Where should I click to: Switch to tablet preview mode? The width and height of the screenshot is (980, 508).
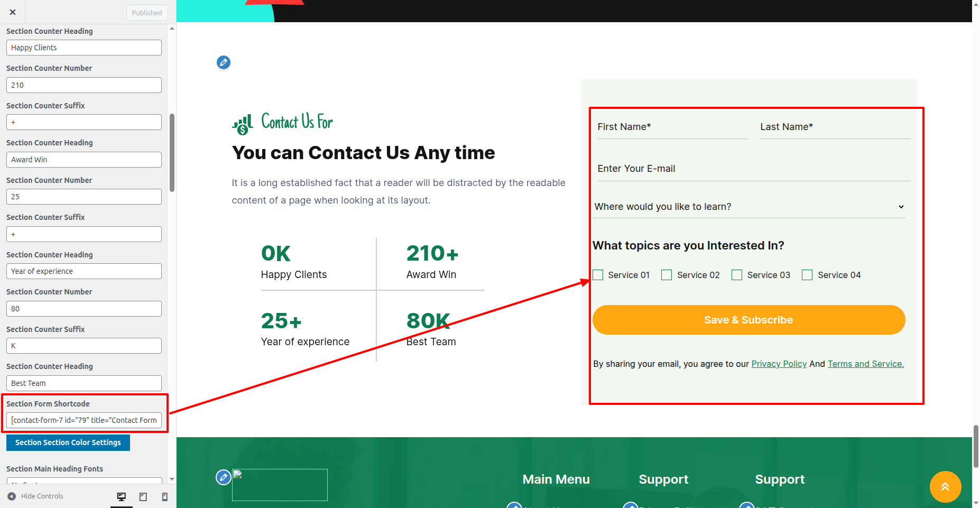[143, 496]
